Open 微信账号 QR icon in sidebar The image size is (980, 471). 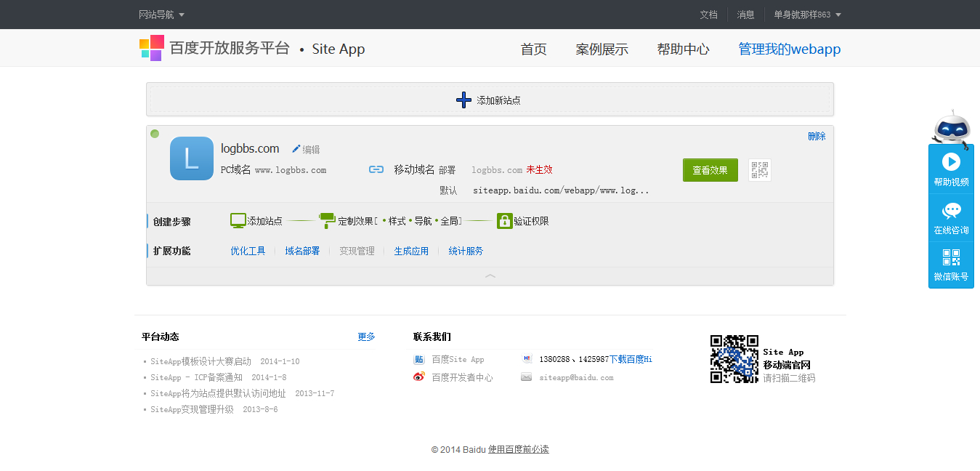pos(951,257)
